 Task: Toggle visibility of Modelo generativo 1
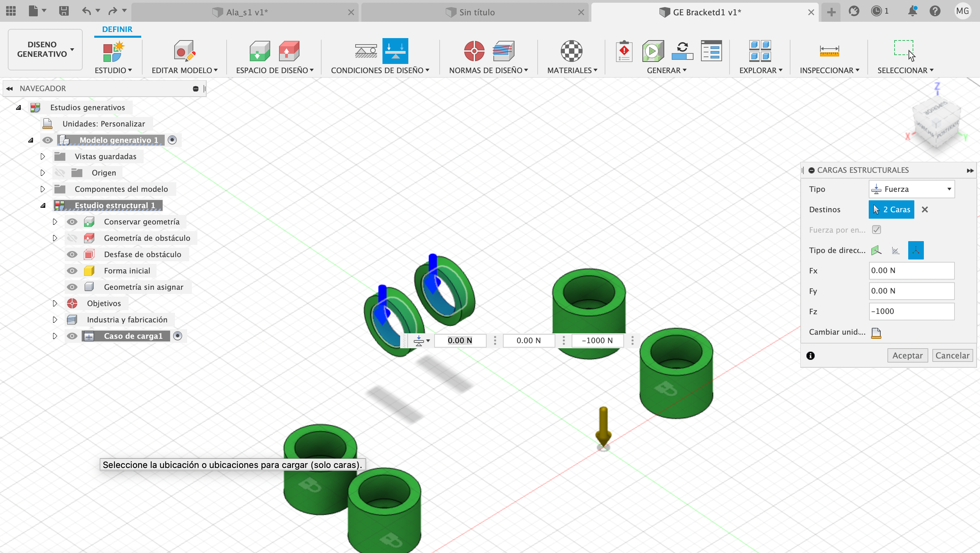coord(48,140)
